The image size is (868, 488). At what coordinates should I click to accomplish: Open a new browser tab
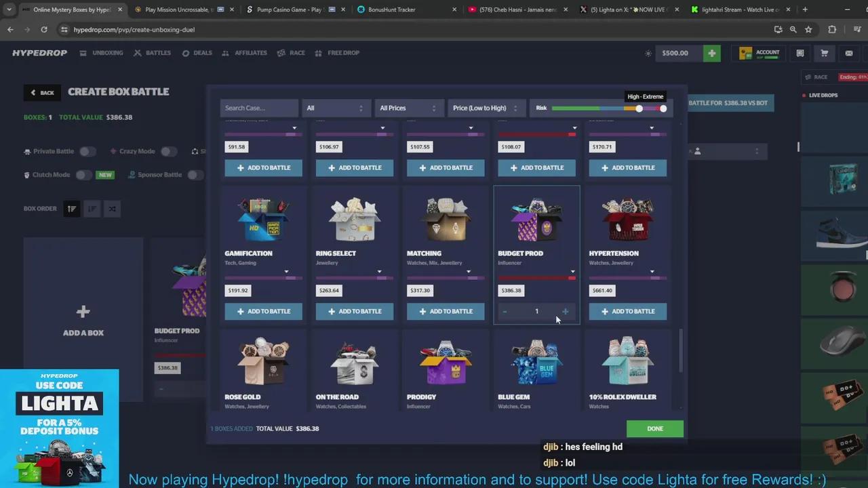point(805,9)
